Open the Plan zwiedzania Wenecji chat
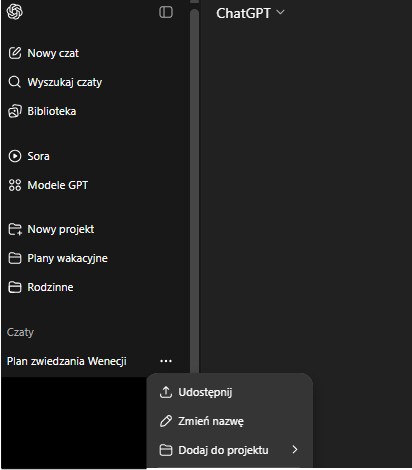412x470 pixels. 67,361
